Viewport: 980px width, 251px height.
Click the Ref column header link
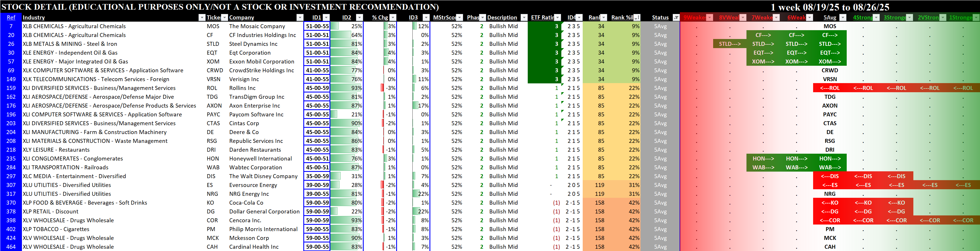point(11,17)
